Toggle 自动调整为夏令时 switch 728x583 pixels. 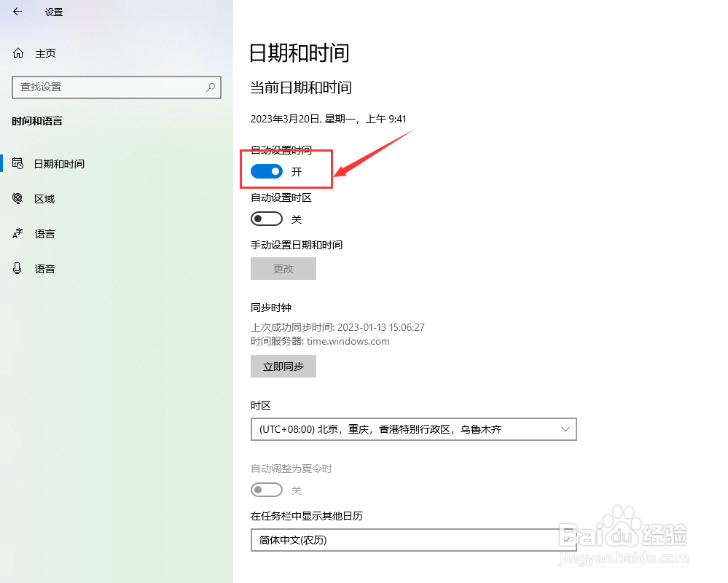pyautogui.click(x=267, y=490)
